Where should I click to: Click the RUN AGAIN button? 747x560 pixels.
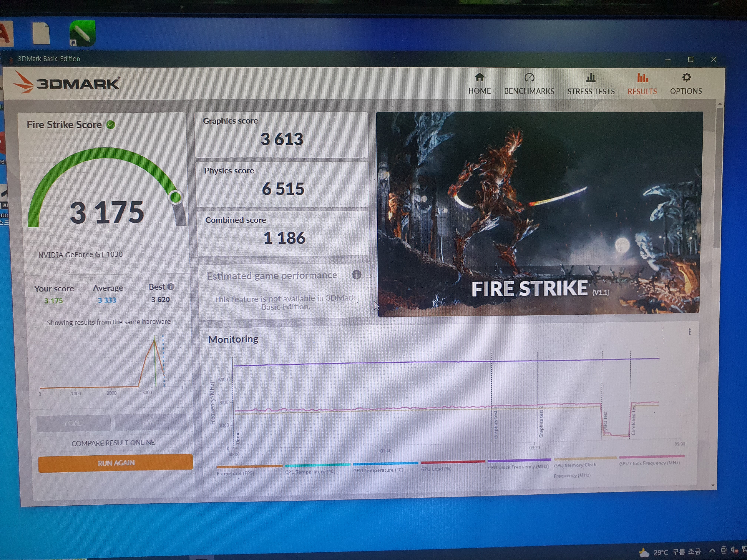(115, 463)
